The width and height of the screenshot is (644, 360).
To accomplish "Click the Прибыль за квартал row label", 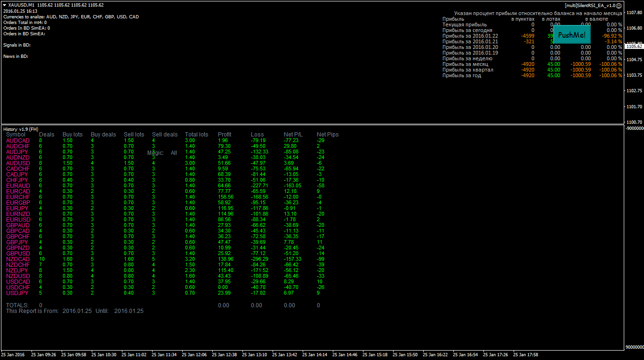I will [468, 70].
